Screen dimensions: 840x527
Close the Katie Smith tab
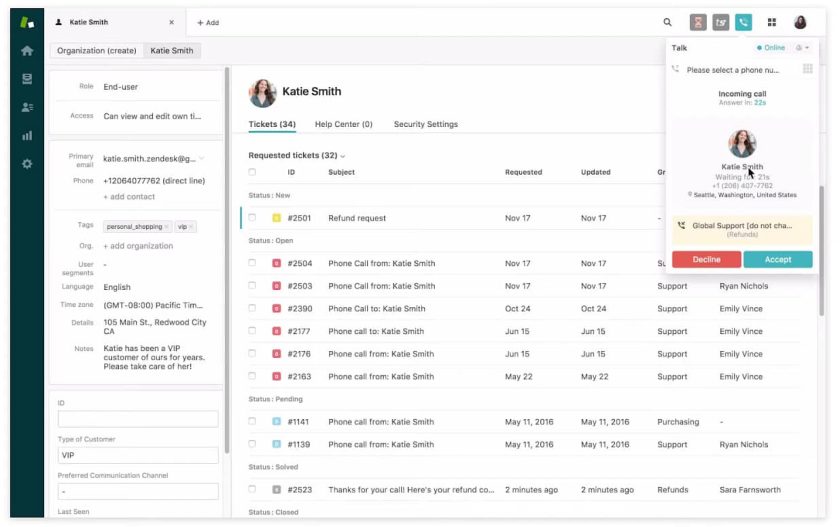tap(171, 22)
